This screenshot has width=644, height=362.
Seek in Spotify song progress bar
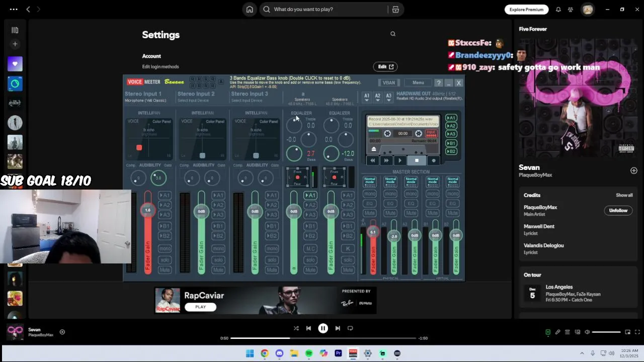[x=323, y=338]
